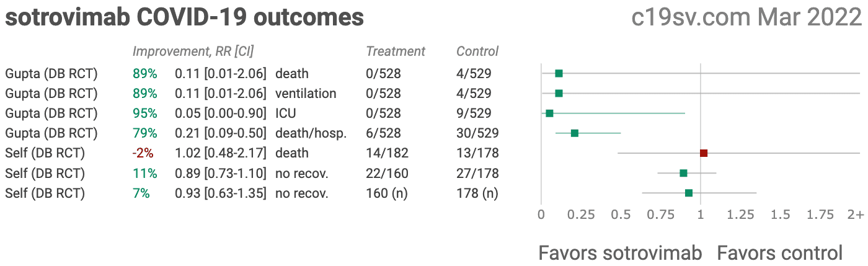
Task: Select the Self (DB RCT) death study label
Action: pyautogui.click(x=45, y=153)
